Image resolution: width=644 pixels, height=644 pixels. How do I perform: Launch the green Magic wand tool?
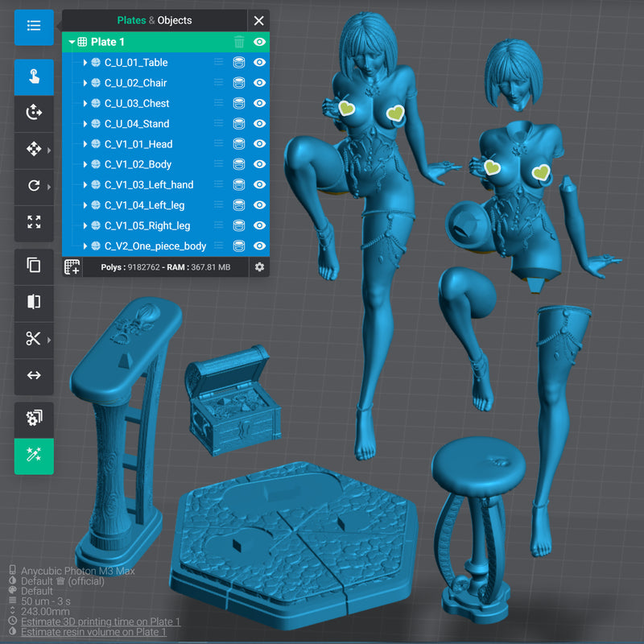pos(34,456)
